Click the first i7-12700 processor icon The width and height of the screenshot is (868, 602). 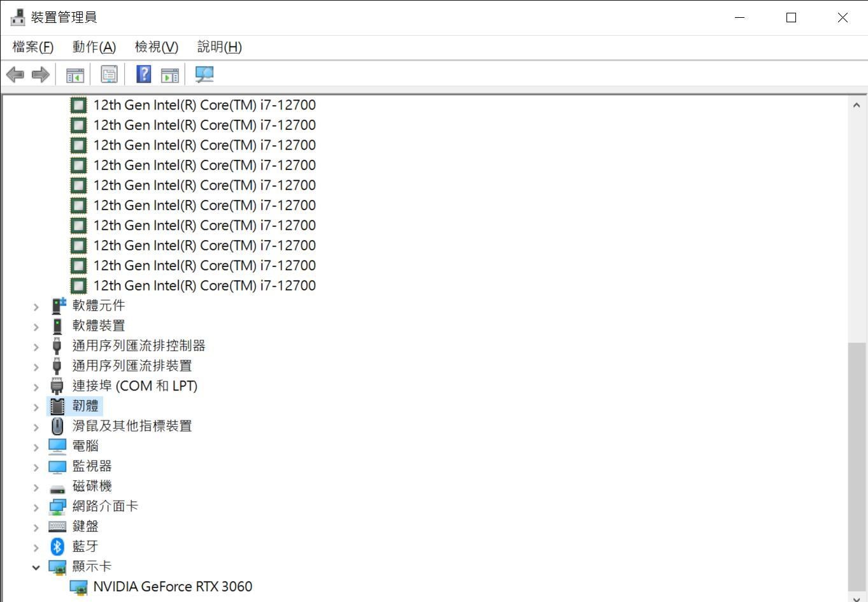78,105
